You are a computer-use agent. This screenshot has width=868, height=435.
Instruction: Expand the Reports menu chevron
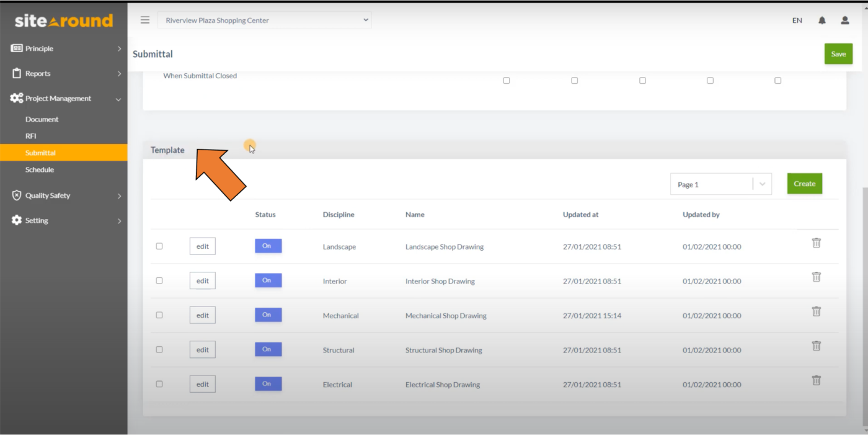pos(119,74)
